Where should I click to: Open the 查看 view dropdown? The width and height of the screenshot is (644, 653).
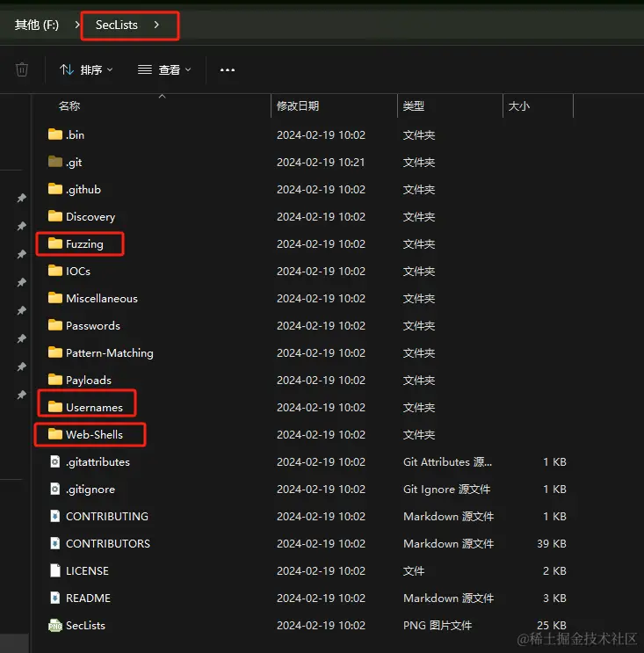click(x=164, y=69)
